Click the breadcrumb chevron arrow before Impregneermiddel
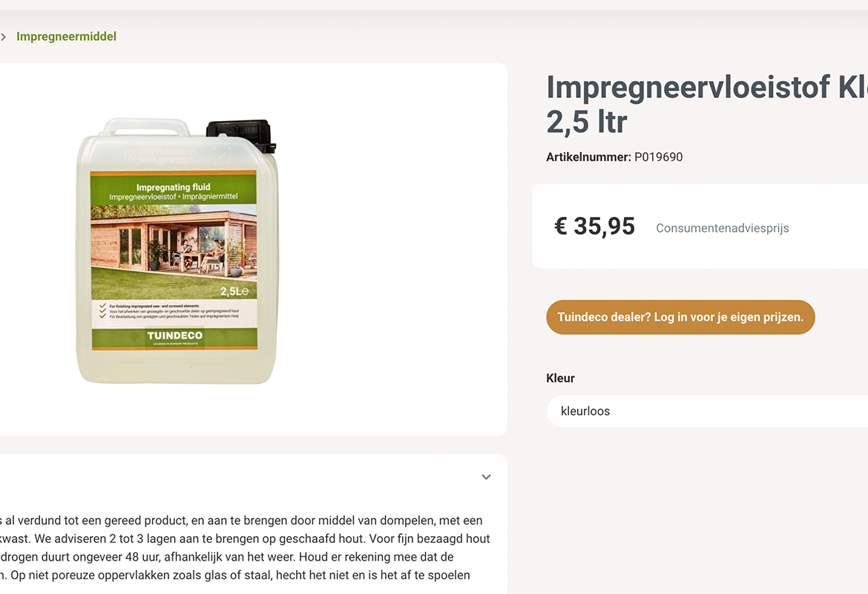The image size is (868, 594). [3, 36]
